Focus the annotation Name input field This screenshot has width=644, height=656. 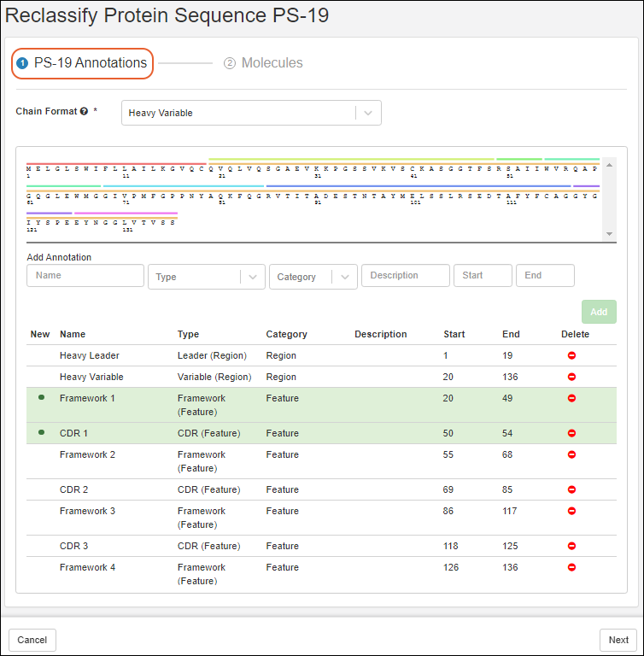(85, 276)
